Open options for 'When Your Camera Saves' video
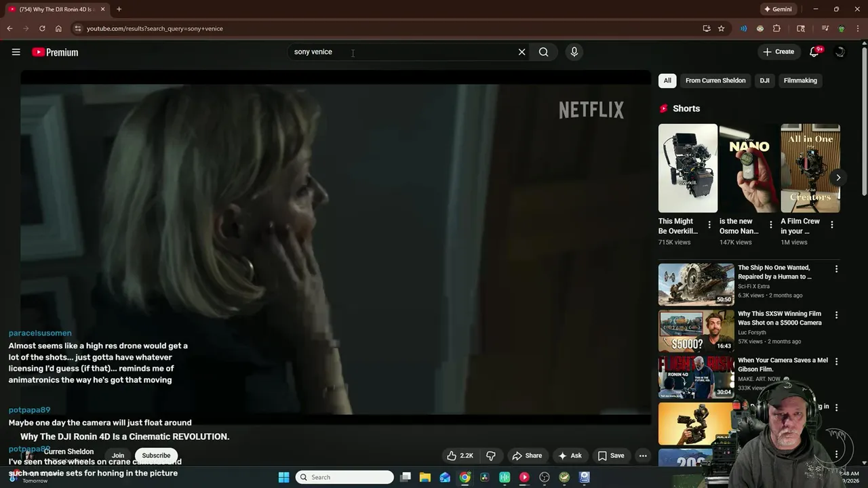This screenshot has height=488, width=868. point(836,361)
